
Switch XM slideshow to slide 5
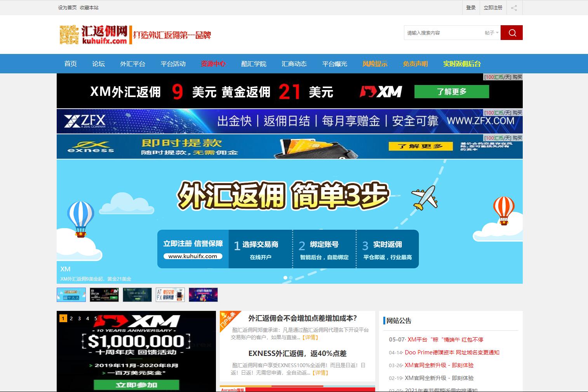[96, 318]
